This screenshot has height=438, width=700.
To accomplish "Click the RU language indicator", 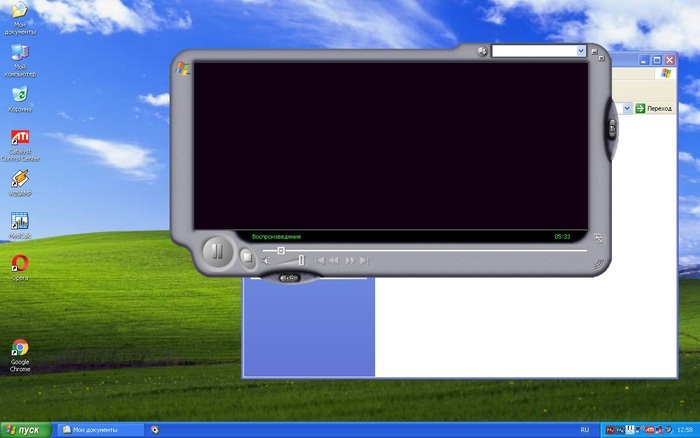I will pyautogui.click(x=584, y=430).
